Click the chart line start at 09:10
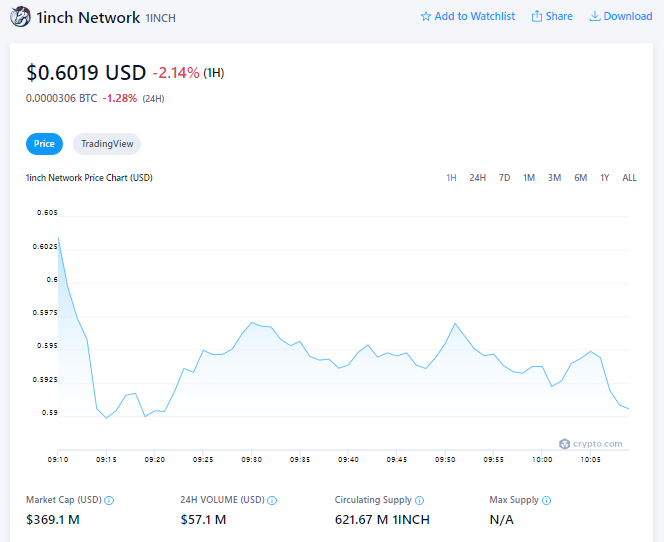Viewport: 664px width, 542px height. [x=58, y=238]
